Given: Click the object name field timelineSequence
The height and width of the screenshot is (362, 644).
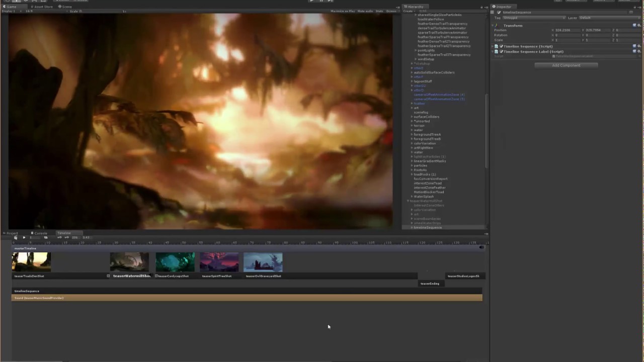Looking at the screenshot, I should point(565,13).
